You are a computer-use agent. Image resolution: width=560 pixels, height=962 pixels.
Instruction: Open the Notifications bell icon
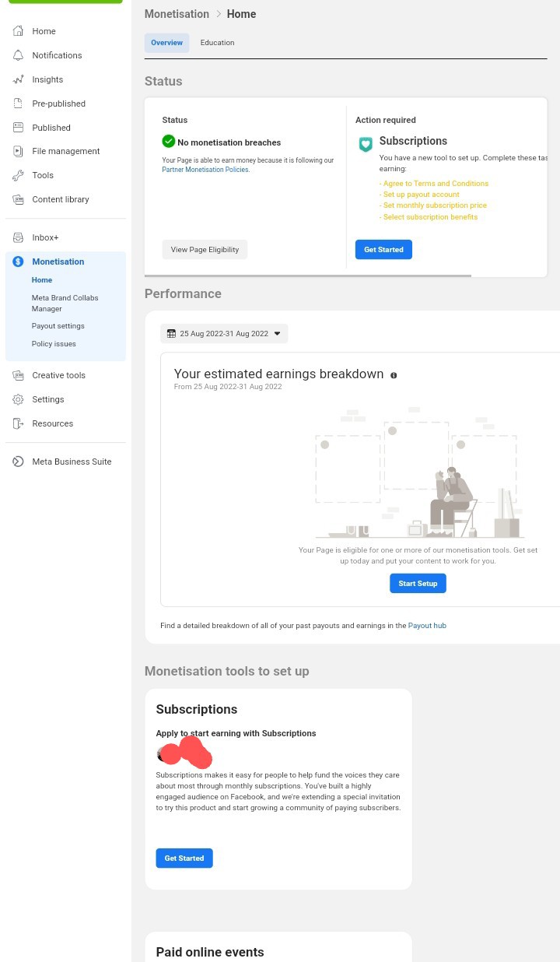pyautogui.click(x=18, y=55)
